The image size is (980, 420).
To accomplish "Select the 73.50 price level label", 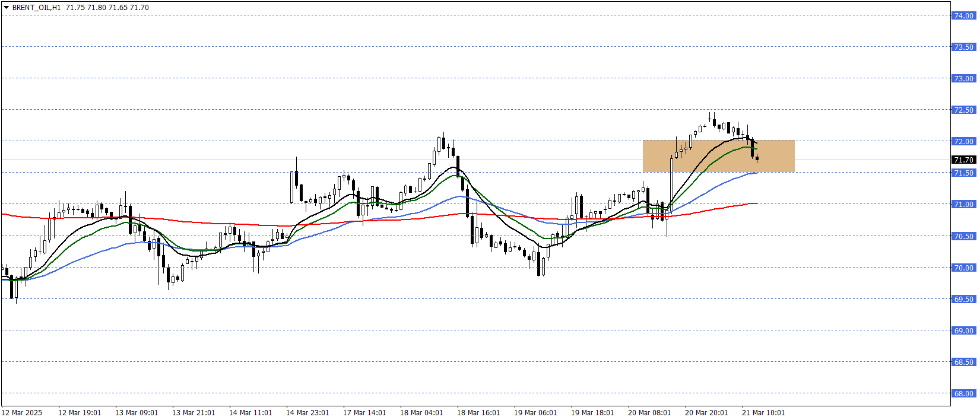I will pyautogui.click(x=963, y=47).
